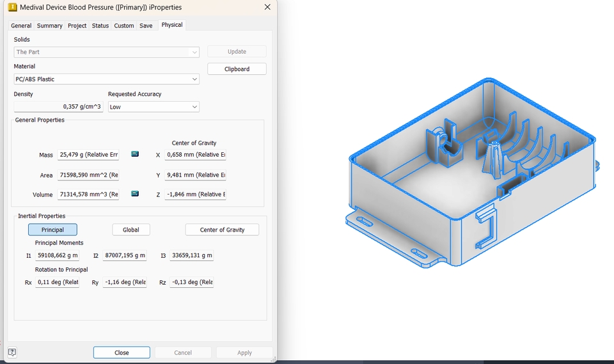Screen dimensions: 614x364
Task: Open the Save tab
Action: (146, 26)
